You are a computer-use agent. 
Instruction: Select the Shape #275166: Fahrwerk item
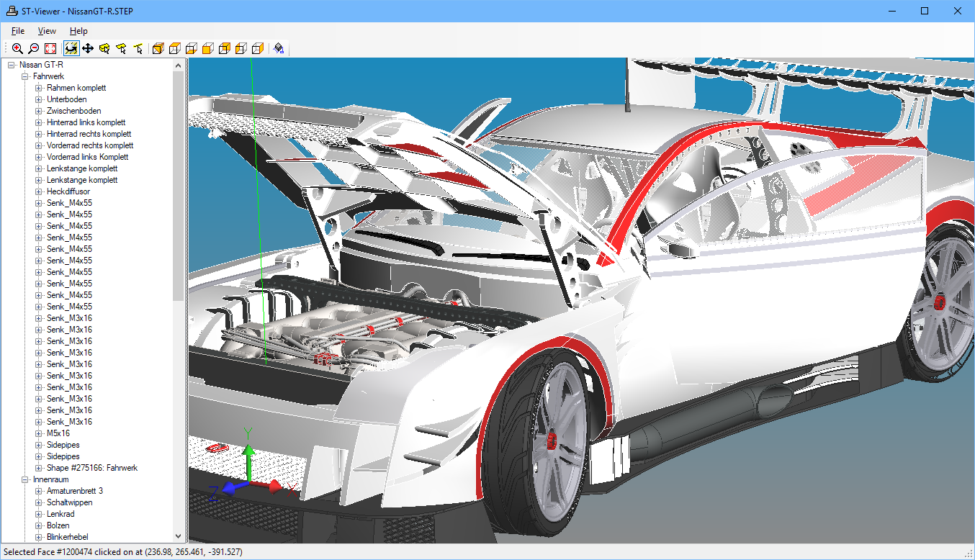click(92, 468)
